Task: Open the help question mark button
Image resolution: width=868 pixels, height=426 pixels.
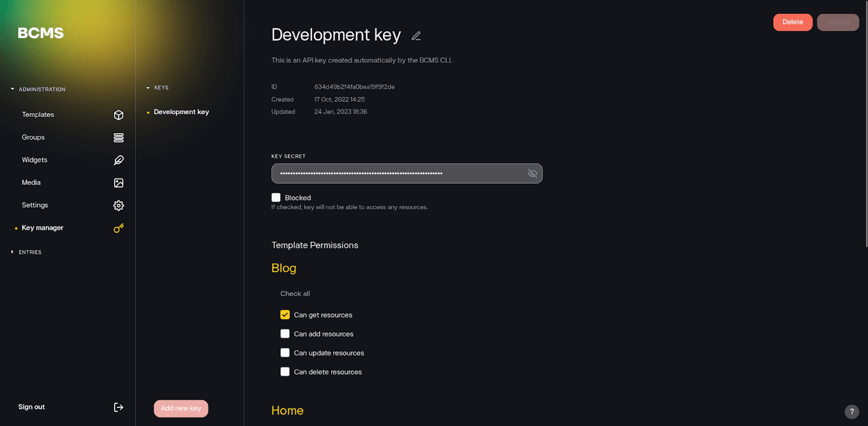Action: (x=852, y=412)
